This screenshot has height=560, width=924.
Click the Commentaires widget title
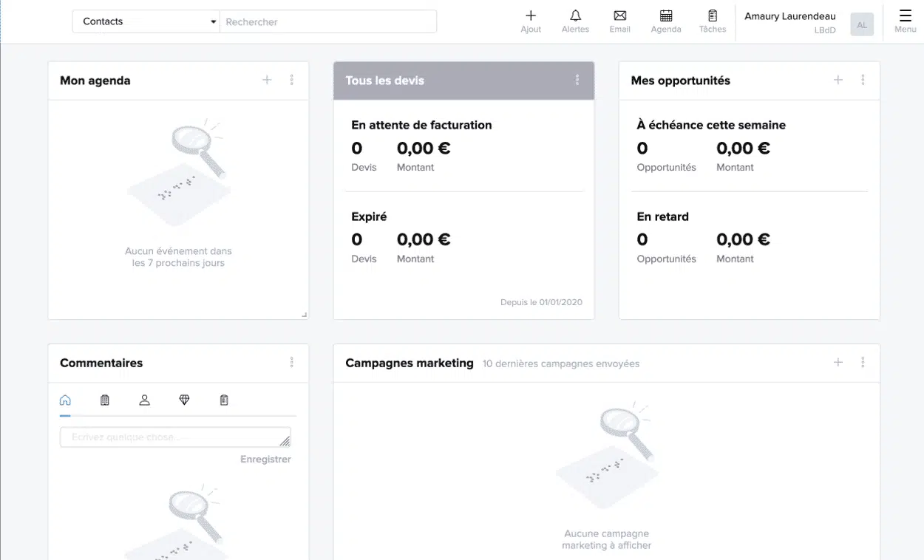pyautogui.click(x=101, y=363)
